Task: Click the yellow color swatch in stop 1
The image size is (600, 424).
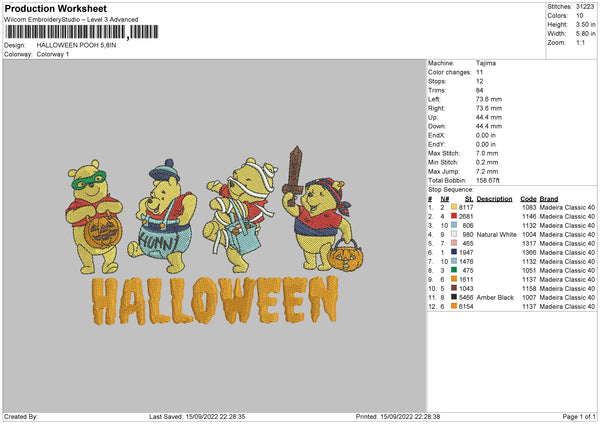Action: point(455,206)
